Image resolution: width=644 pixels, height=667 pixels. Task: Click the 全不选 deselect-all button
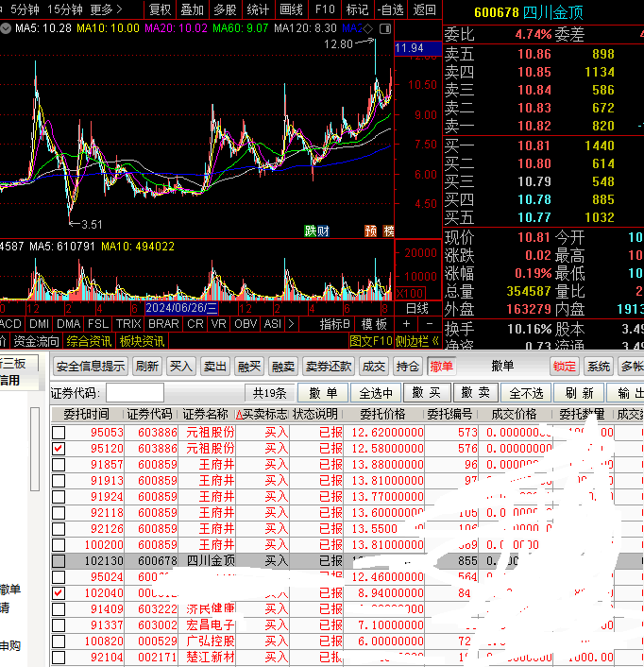(526, 393)
